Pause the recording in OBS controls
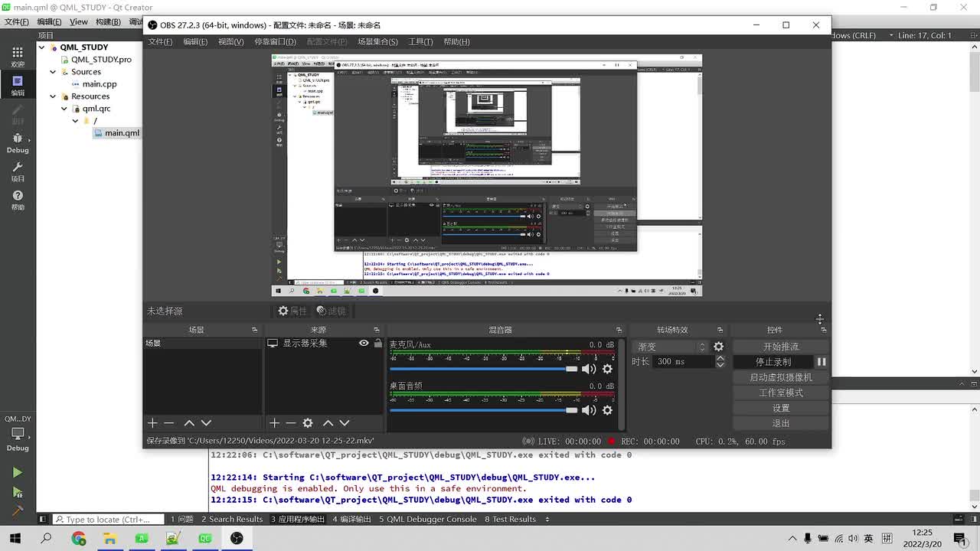Screen dimensions: 980x551 821,362
